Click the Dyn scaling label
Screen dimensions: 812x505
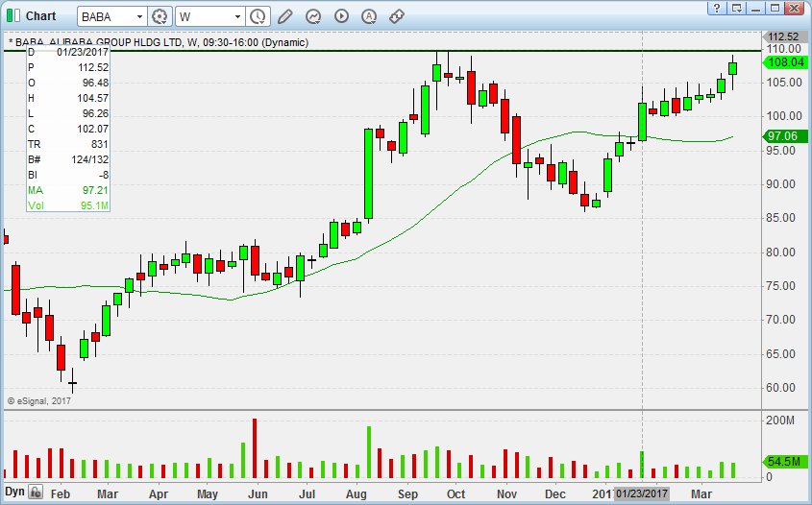coord(14,492)
